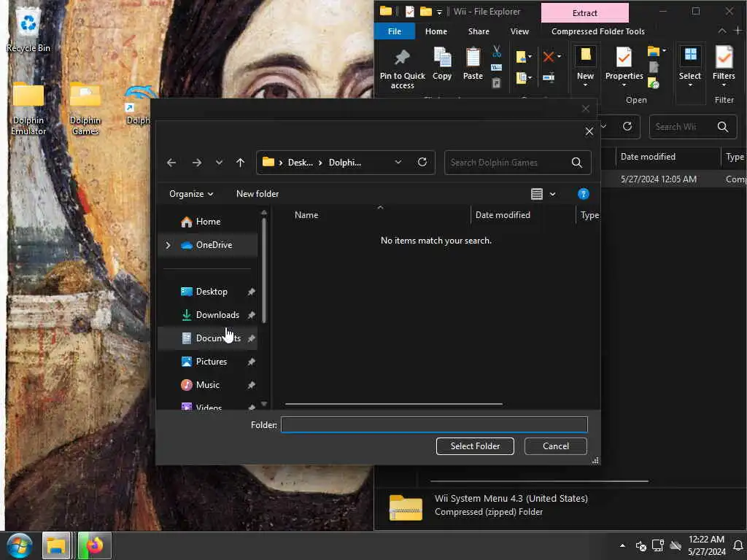Open the New menu in the ribbon
The height and width of the screenshot is (560, 747).
pyautogui.click(x=585, y=66)
